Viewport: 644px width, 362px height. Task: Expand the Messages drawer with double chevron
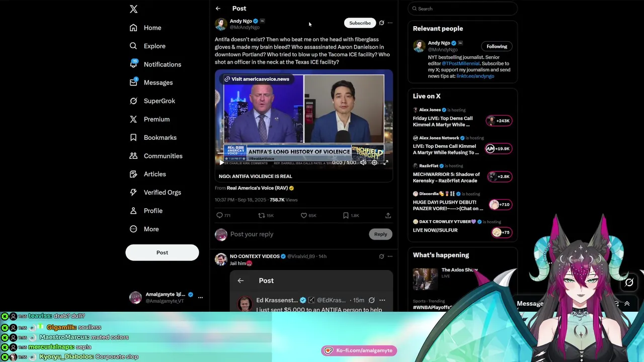click(x=627, y=304)
